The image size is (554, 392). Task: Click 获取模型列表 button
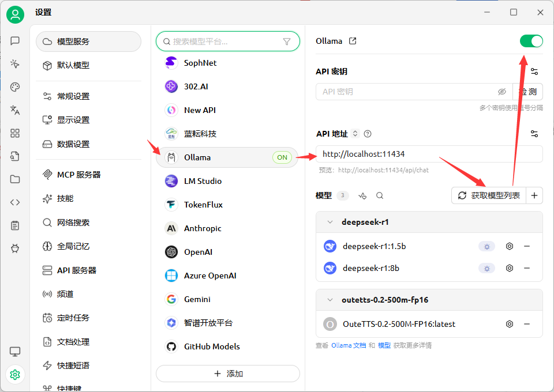tap(489, 195)
